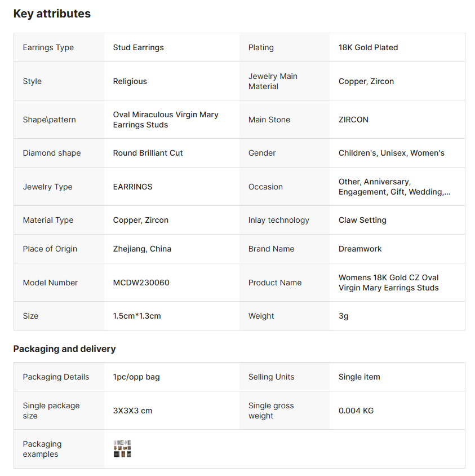Click the model number MCDW230060
The image size is (475, 476).
tap(141, 283)
